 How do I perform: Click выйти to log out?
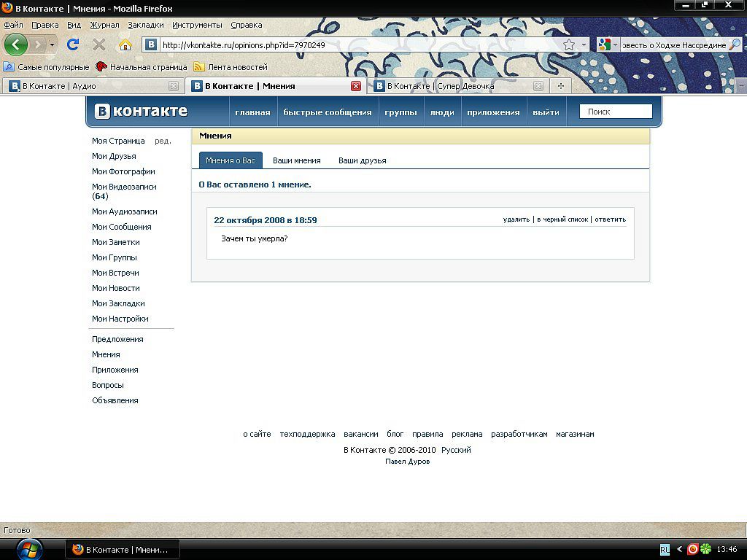[x=546, y=112]
